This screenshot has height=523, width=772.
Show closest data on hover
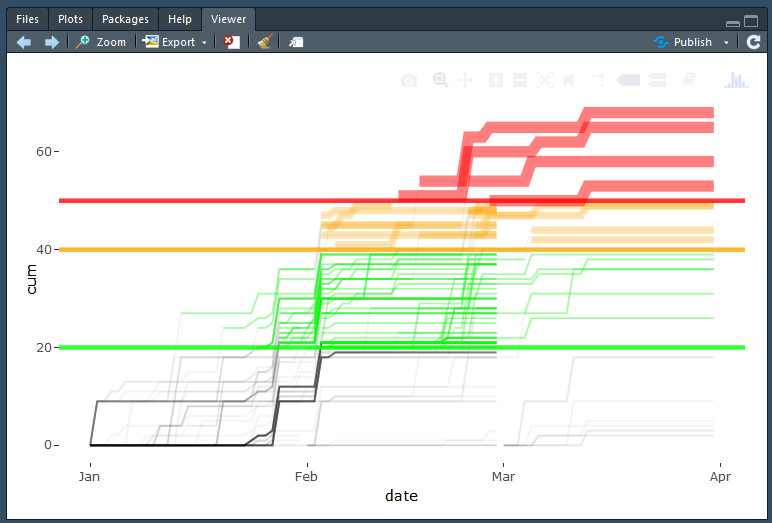628,80
